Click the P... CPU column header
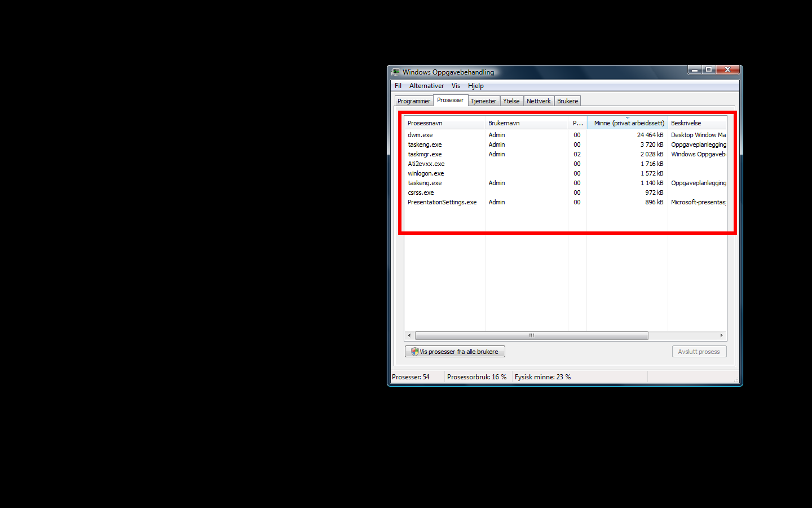The image size is (812, 508). click(577, 123)
